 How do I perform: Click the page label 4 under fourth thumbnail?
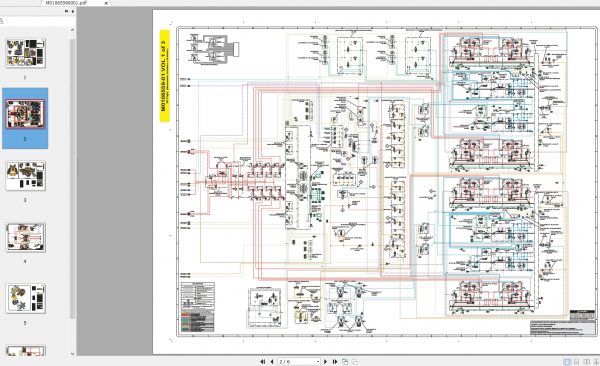coord(25,262)
